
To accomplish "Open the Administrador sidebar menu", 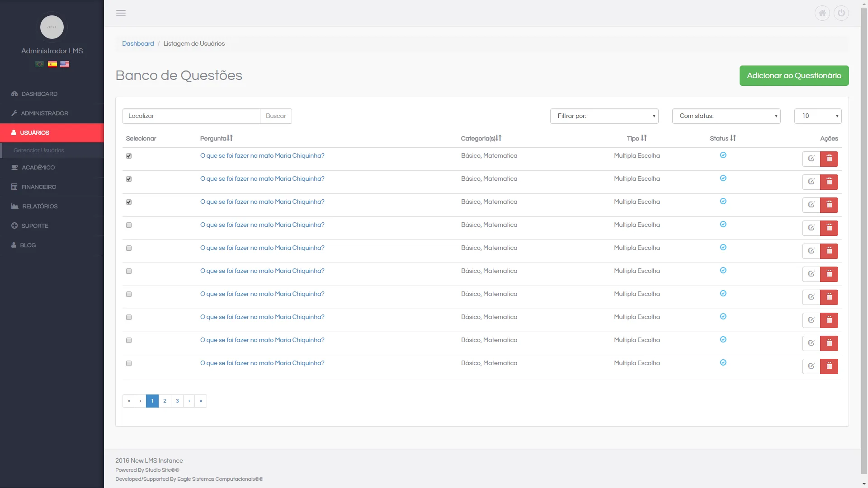I will (x=52, y=113).
